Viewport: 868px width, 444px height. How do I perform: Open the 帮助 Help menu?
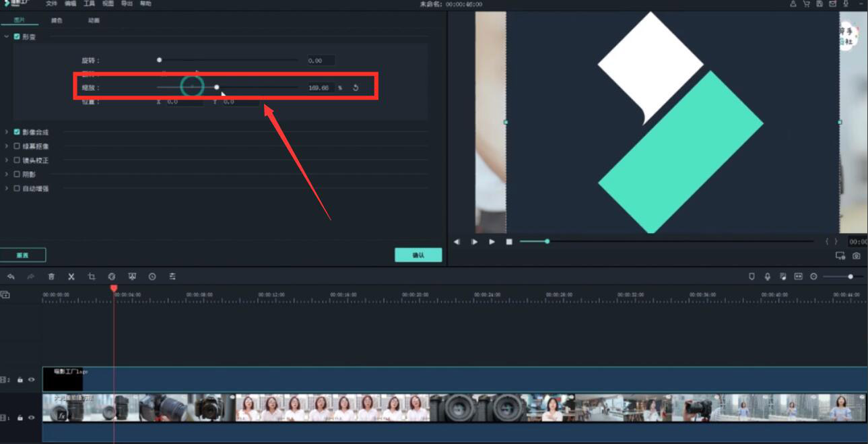145,4
